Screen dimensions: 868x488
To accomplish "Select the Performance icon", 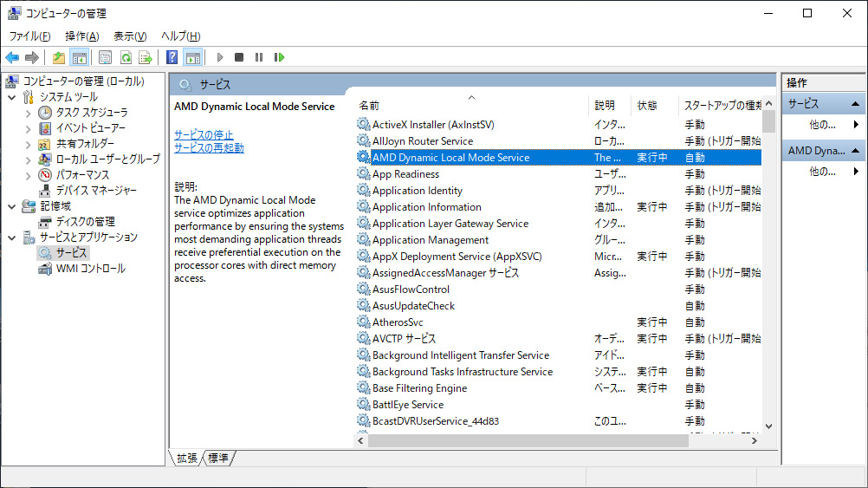I will (45, 174).
